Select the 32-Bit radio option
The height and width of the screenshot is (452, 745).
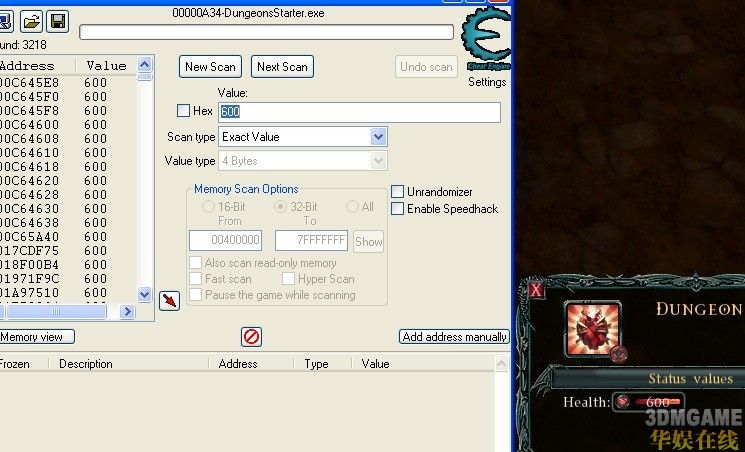coord(281,207)
